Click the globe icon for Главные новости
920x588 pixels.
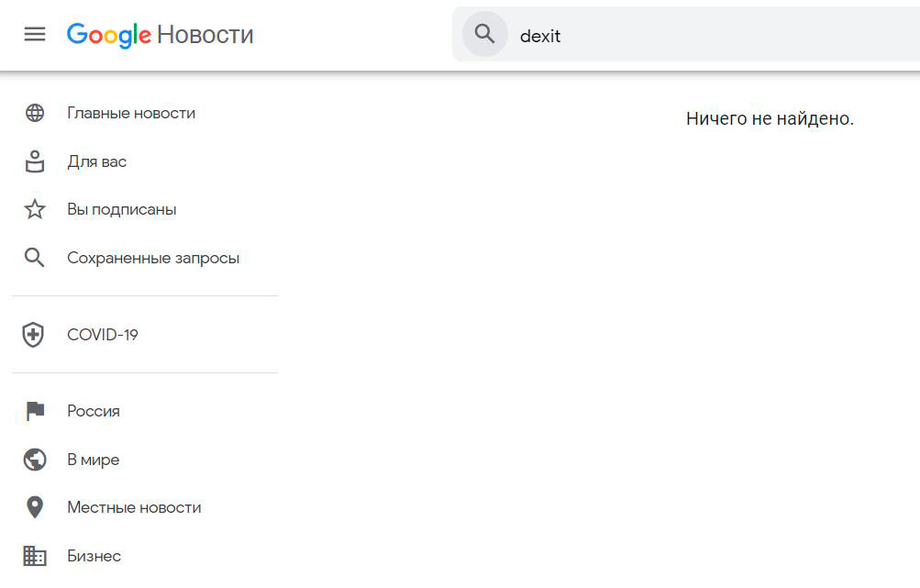pos(35,113)
